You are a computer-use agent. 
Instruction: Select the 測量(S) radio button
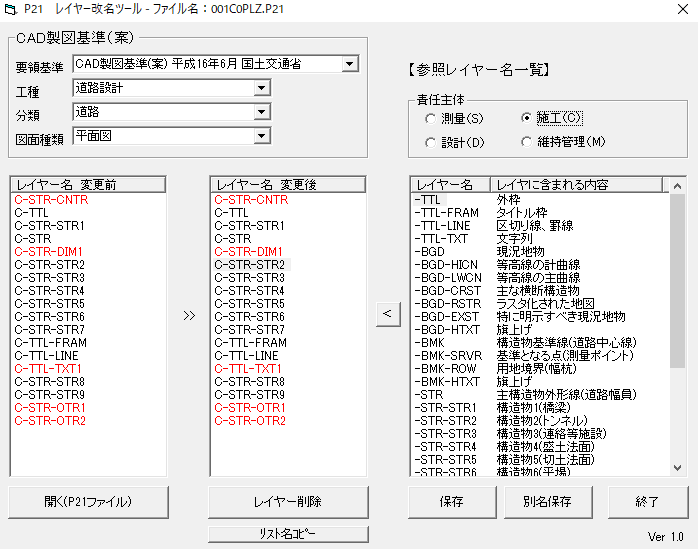click(430, 118)
